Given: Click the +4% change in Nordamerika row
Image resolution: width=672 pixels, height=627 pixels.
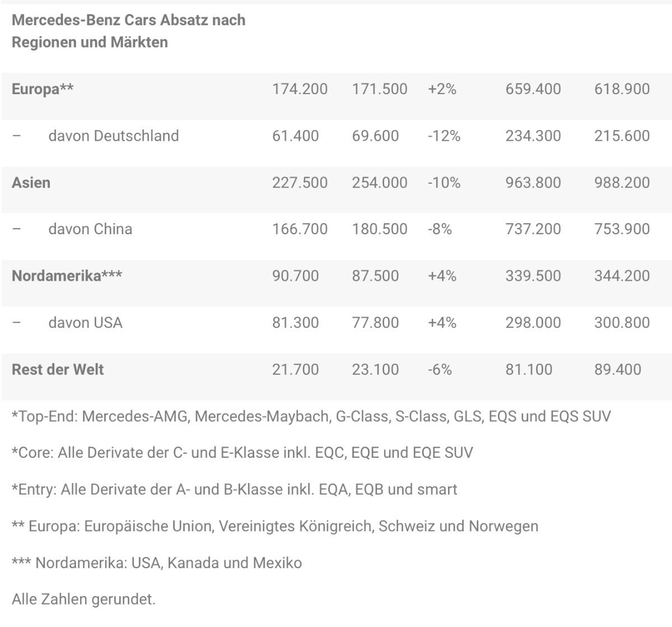Looking at the screenshot, I should [x=442, y=276].
